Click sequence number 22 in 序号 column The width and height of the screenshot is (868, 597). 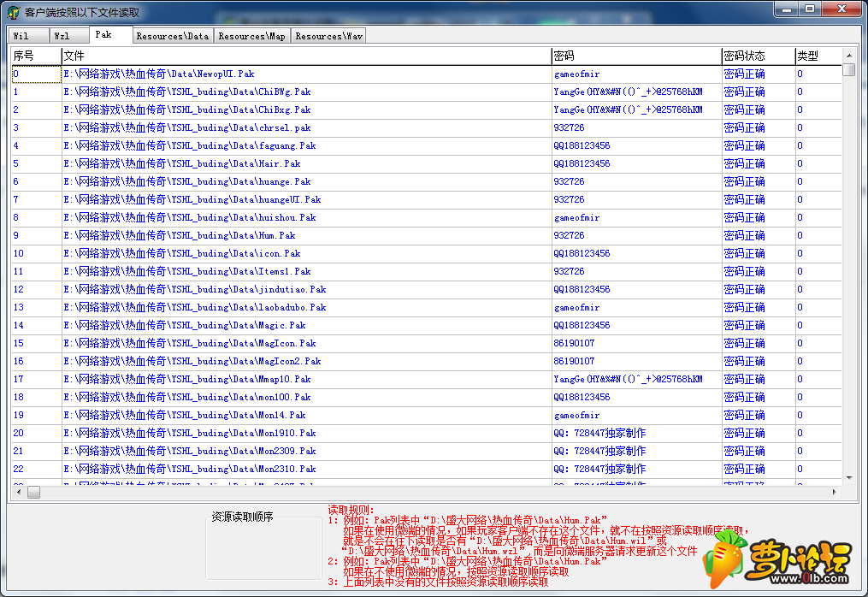[x=19, y=469]
